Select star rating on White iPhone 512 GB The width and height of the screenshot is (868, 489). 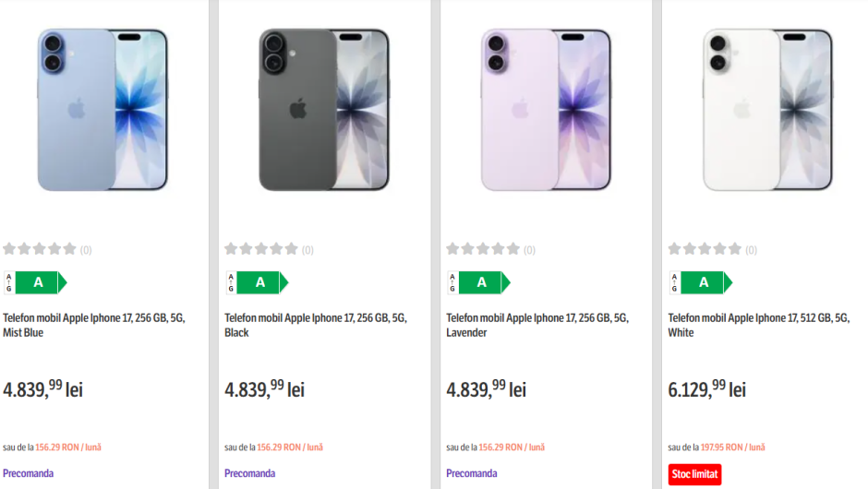pyautogui.click(x=705, y=249)
